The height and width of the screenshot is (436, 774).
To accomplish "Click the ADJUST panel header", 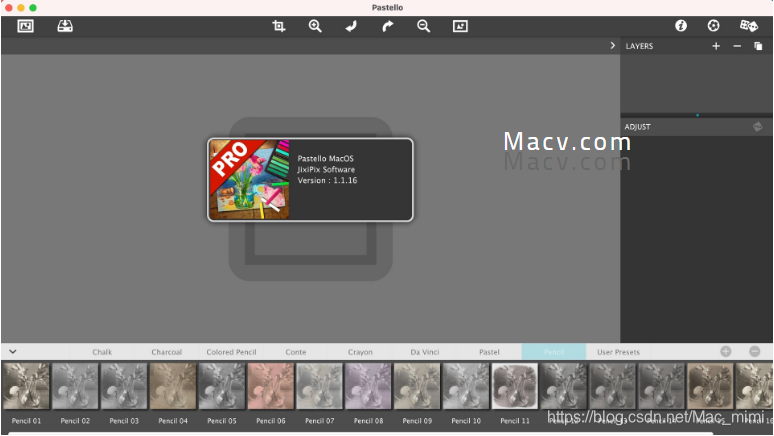I will (x=637, y=127).
